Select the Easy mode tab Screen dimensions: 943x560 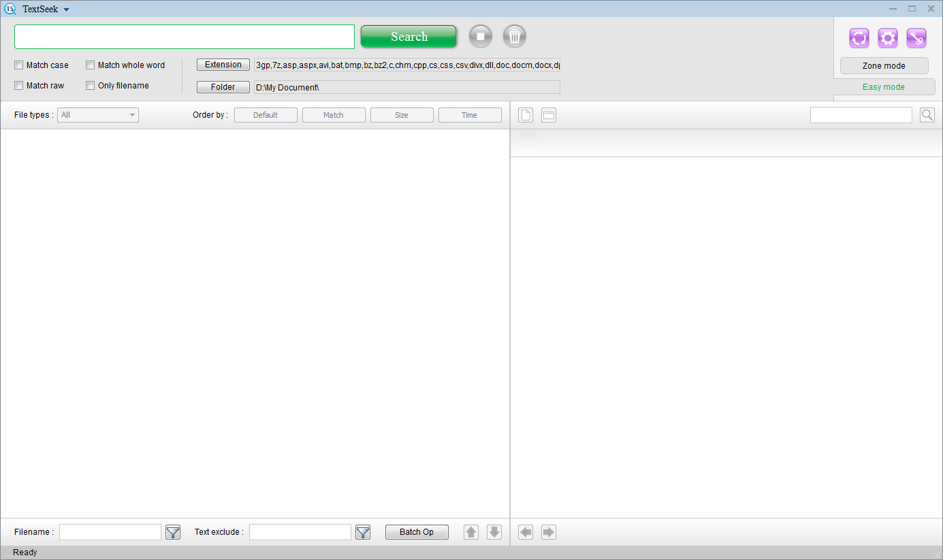[884, 87]
